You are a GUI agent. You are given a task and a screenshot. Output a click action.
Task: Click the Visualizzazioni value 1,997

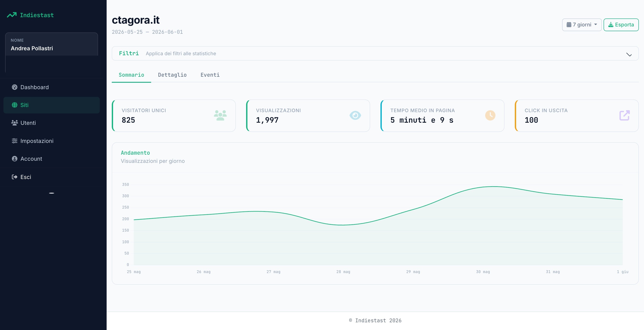[x=267, y=120]
